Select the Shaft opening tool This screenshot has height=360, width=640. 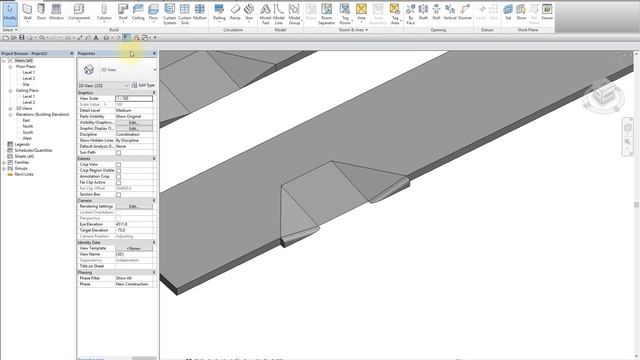[x=423, y=12]
